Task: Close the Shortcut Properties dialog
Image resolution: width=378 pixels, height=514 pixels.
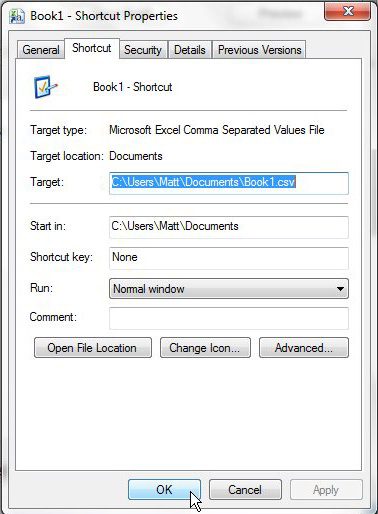Action: tap(347, 11)
